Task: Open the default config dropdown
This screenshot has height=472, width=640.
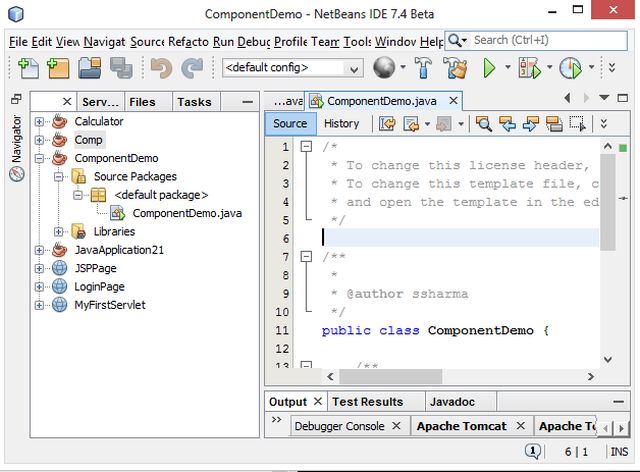Action: 353,68
